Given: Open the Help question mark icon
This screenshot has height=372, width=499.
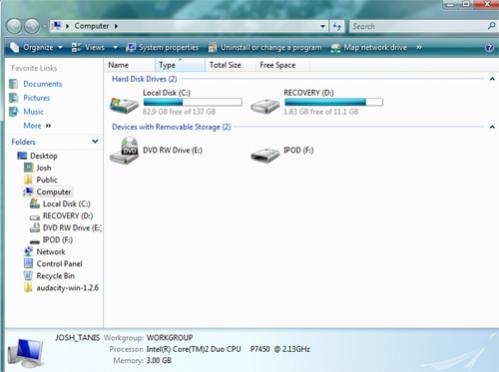Looking at the screenshot, I should point(489,48).
